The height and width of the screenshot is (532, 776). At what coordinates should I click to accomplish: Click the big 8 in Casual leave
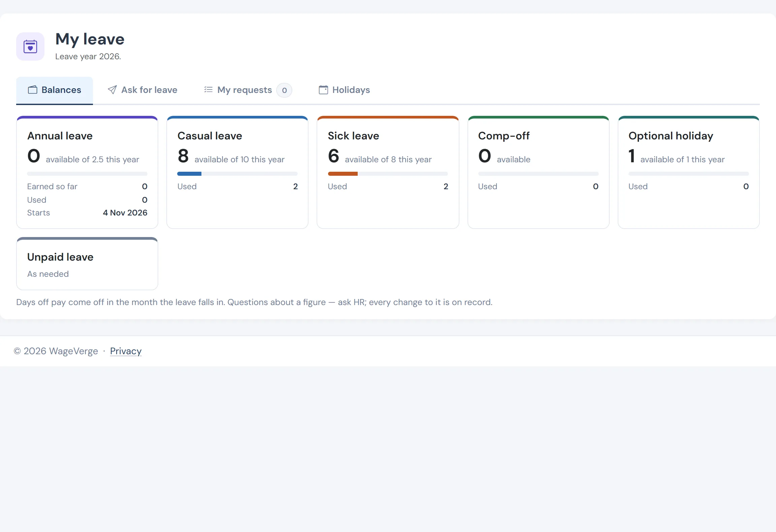pyautogui.click(x=183, y=156)
